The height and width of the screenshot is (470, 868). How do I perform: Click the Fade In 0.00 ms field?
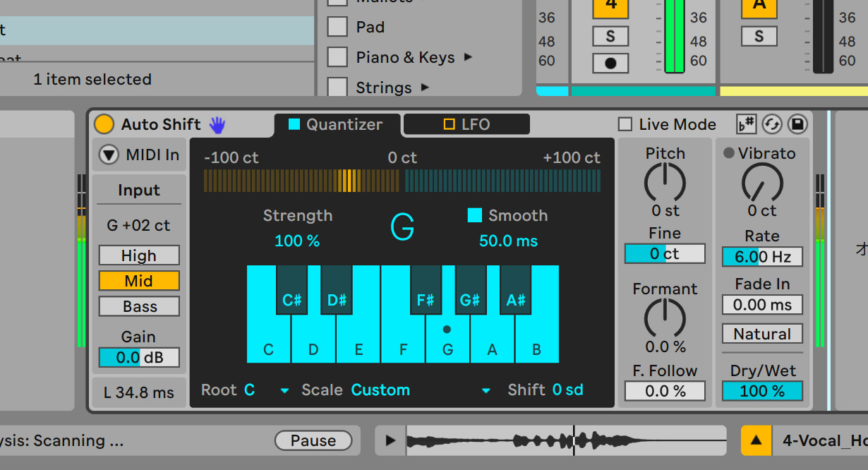(x=762, y=305)
